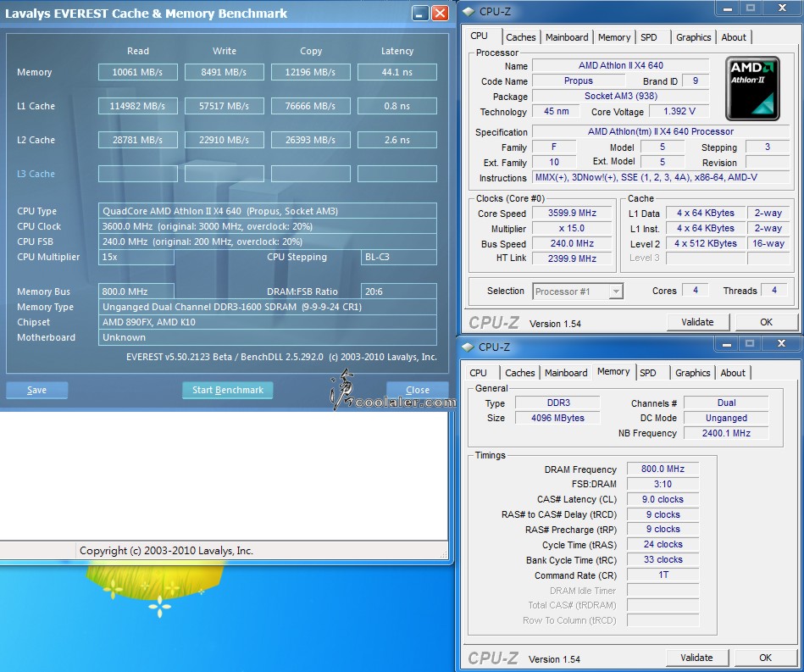Click the AMD Athlon II processor logo
The height and width of the screenshot is (672, 804).
click(752, 89)
